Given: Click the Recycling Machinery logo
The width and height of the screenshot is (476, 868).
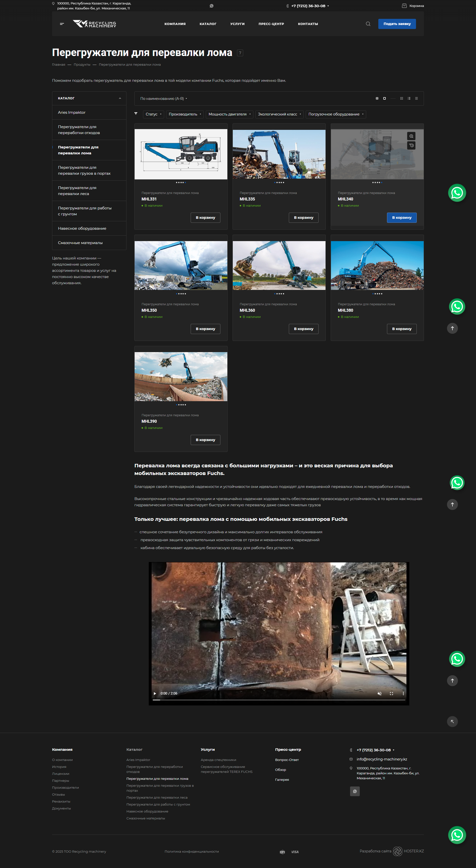Looking at the screenshot, I should [94, 24].
